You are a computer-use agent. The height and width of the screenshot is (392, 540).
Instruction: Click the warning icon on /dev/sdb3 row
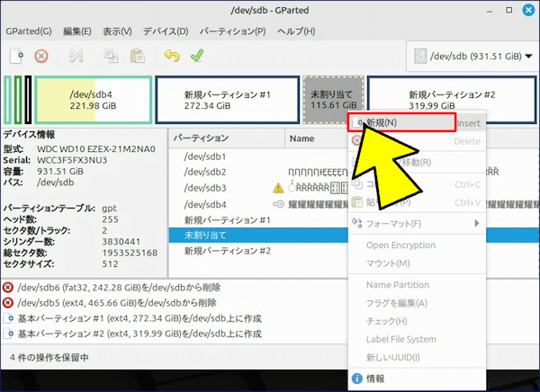[x=279, y=188]
